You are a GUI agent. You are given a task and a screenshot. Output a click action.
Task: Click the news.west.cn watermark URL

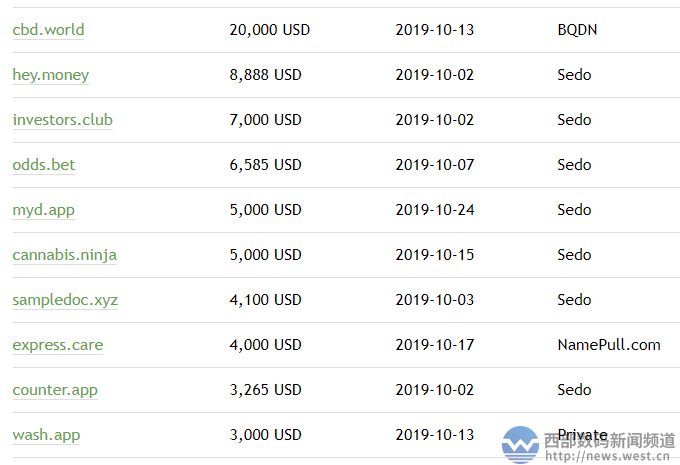click(607, 456)
